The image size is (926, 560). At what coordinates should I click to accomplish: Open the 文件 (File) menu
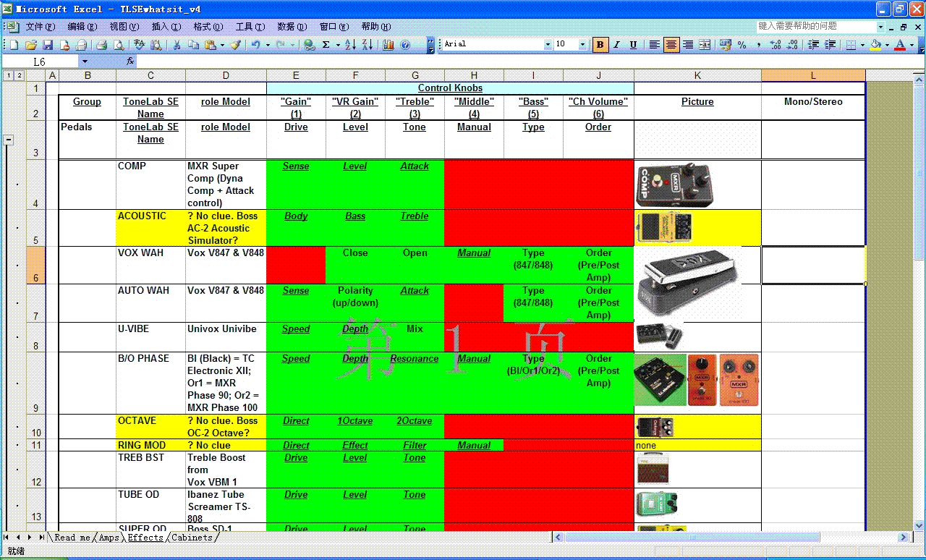pyautogui.click(x=41, y=27)
